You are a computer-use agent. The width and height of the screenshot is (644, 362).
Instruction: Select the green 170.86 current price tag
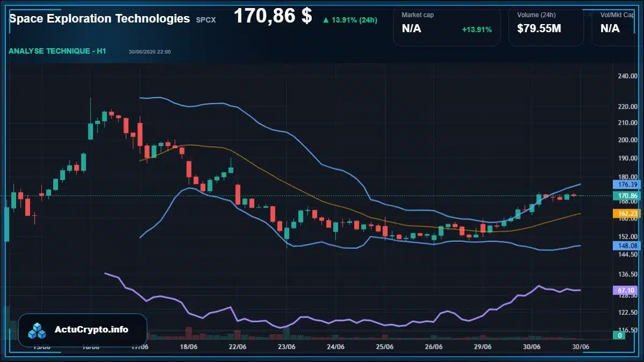click(x=627, y=196)
